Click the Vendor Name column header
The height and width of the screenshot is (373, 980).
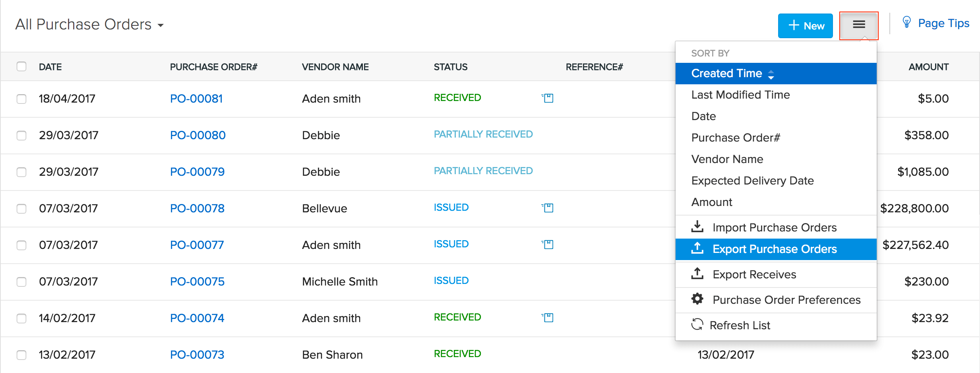(x=335, y=67)
